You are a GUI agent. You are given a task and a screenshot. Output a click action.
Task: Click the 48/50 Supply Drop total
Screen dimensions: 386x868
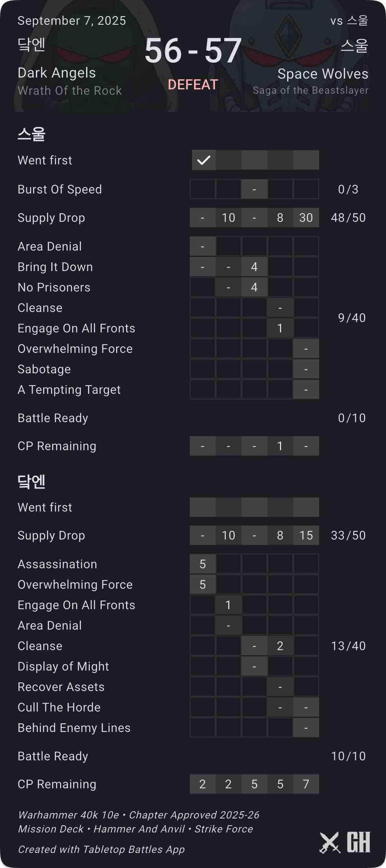[348, 218]
